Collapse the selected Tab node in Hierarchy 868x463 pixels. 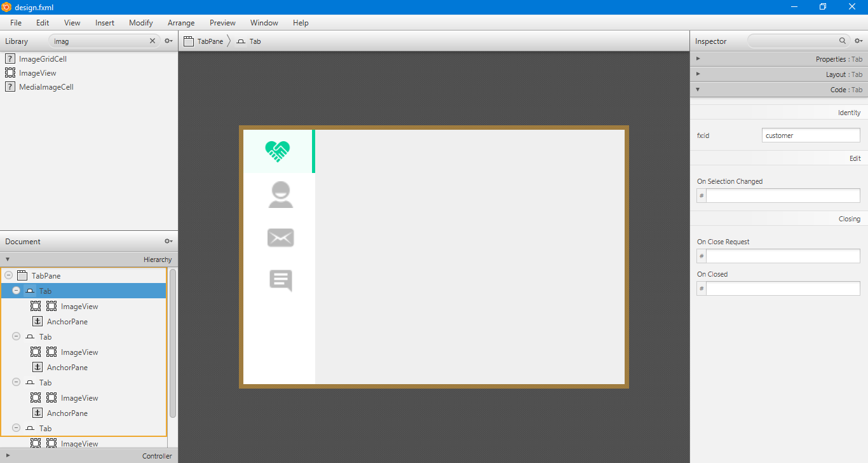15,291
